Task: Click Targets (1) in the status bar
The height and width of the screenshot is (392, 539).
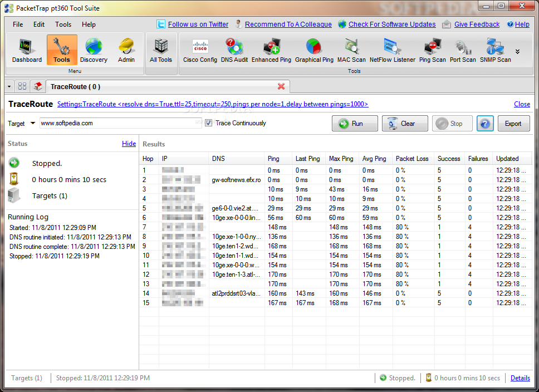Action: point(27,378)
